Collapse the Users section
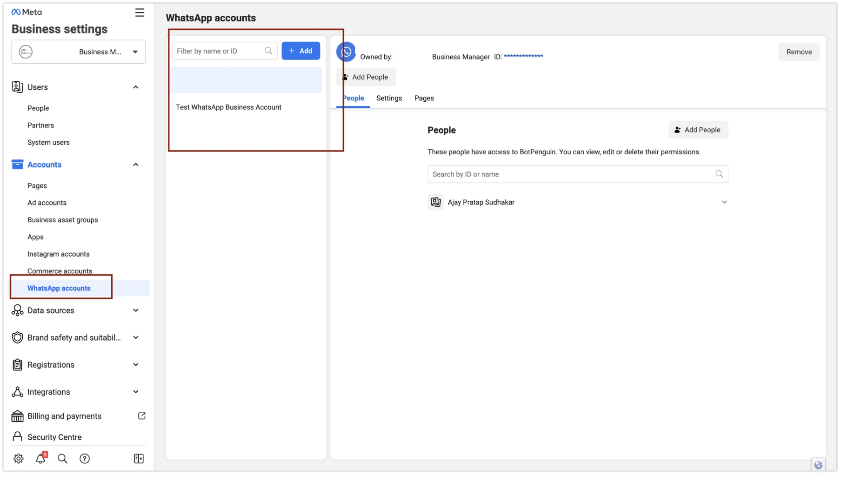Image resolution: width=868 pixels, height=502 pixels. coord(135,87)
